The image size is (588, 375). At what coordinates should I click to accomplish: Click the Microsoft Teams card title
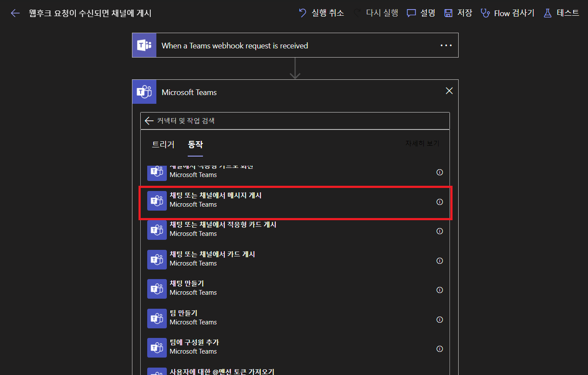(x=189, y=92)
